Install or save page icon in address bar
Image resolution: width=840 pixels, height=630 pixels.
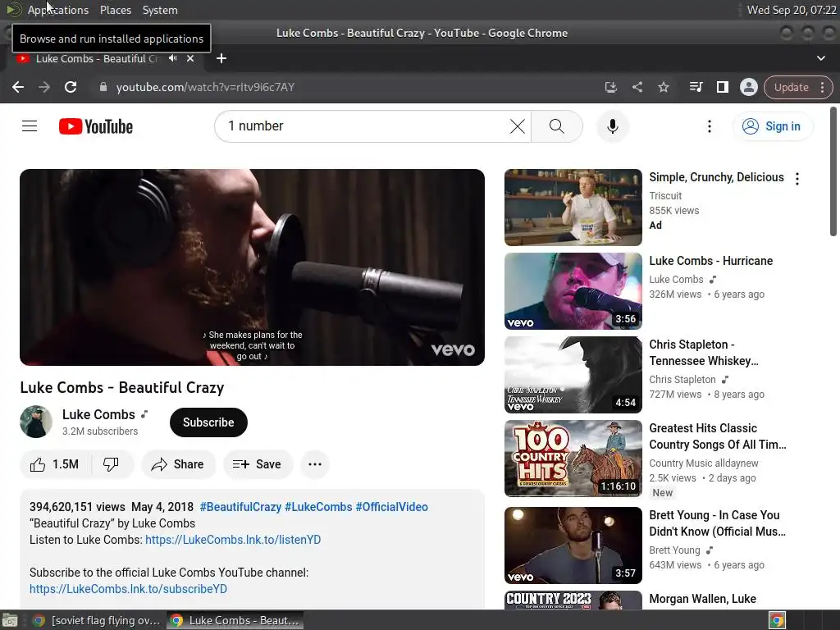pyautogui.click(x=610, y=87)
